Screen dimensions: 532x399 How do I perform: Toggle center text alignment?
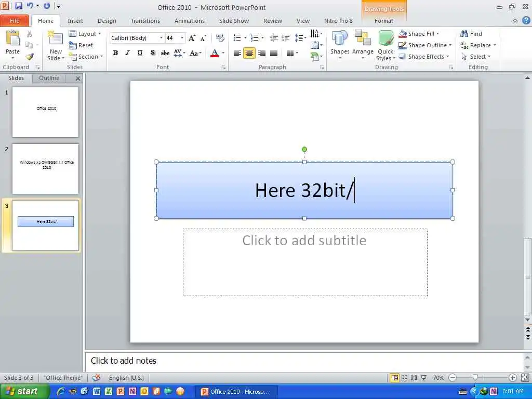[x=249, y=53]
